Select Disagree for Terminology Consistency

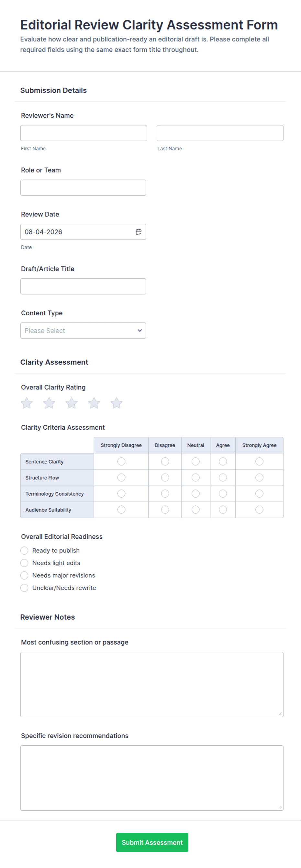[165, 494]
